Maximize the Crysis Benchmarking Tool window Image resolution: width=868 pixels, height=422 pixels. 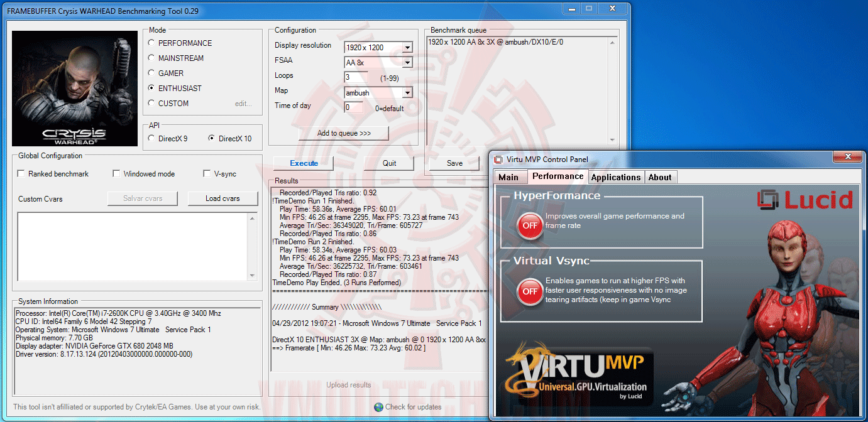tap(588, 8)
